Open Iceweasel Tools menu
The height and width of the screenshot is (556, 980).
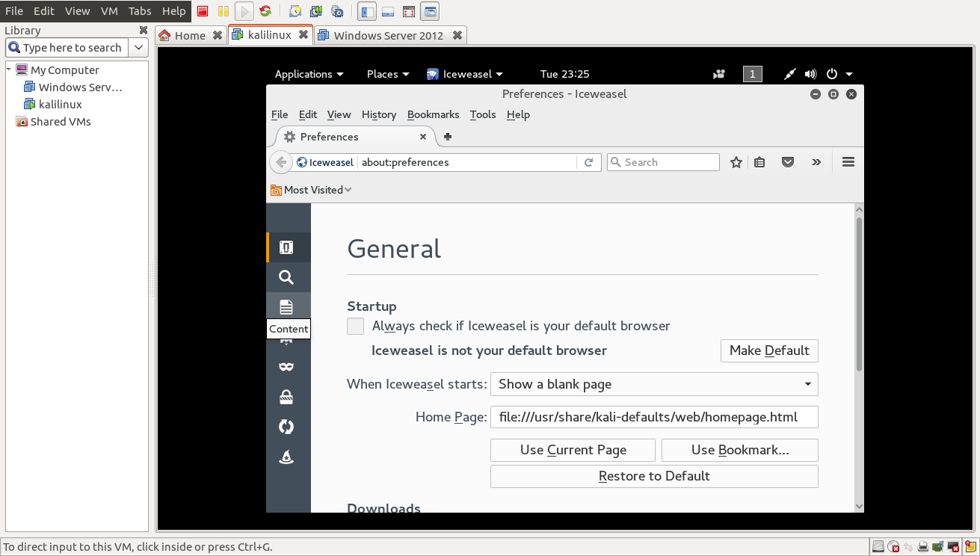(483, 114)
